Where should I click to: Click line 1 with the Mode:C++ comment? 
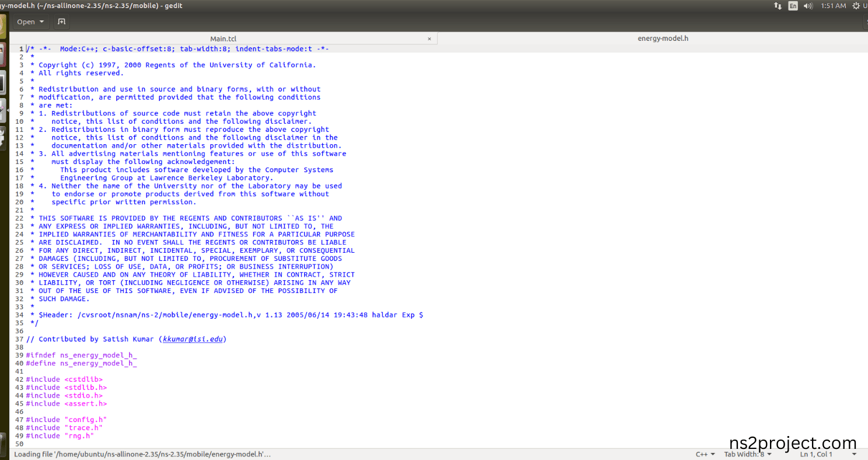pos(177,49)
